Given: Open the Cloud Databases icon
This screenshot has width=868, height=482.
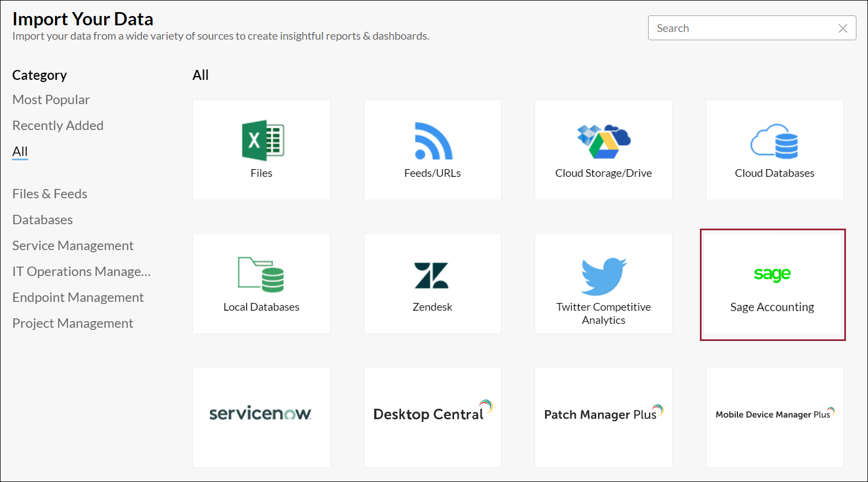Looking at the screenshot, I should (774, 141).
